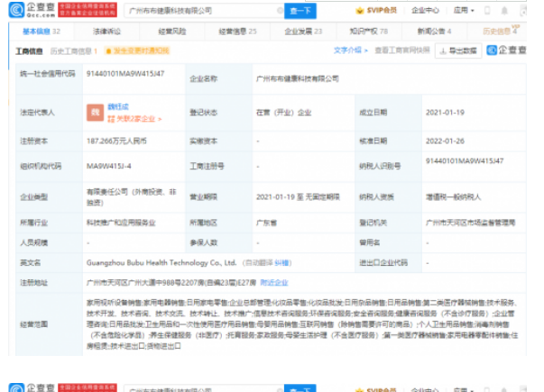
Task: Open the 新闻公告 4 tab
Action: coord(434,32)
